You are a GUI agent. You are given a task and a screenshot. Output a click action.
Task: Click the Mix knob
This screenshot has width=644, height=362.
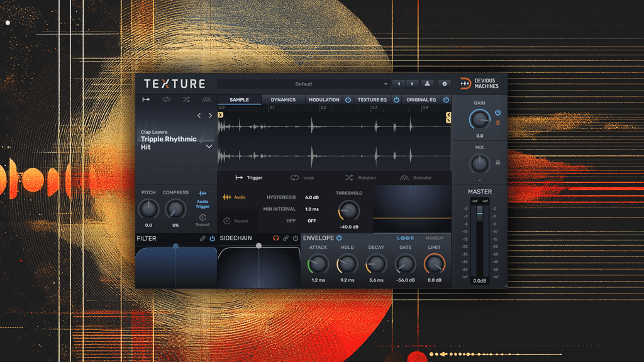(x=479, y=163)
